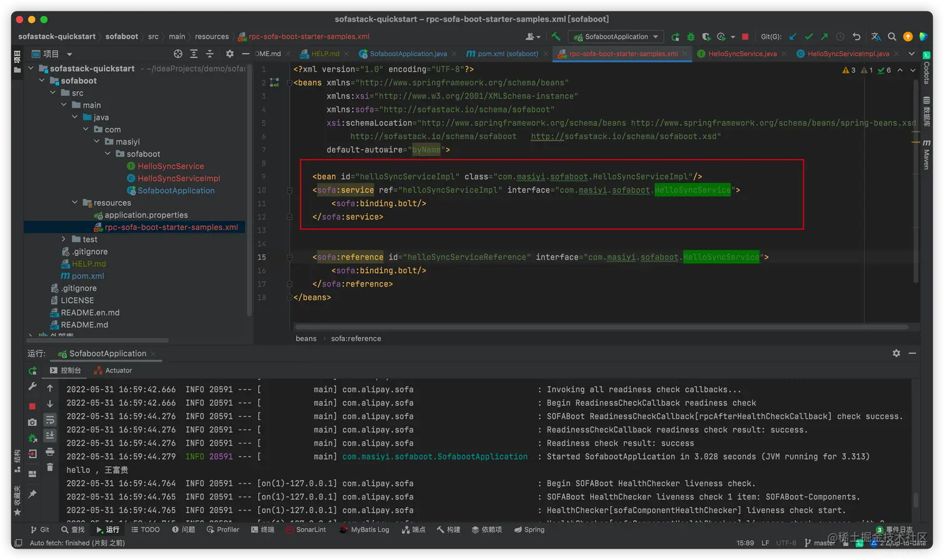Click the project tree horizontal scrollbar
944x560 pixels.
click(98, 340)
